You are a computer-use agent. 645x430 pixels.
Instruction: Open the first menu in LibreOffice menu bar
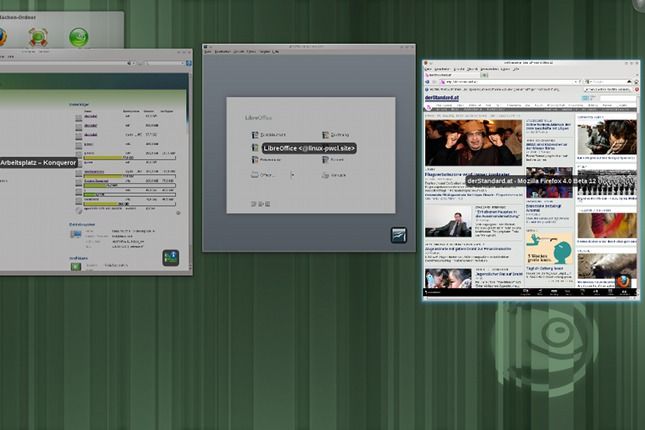208,52
